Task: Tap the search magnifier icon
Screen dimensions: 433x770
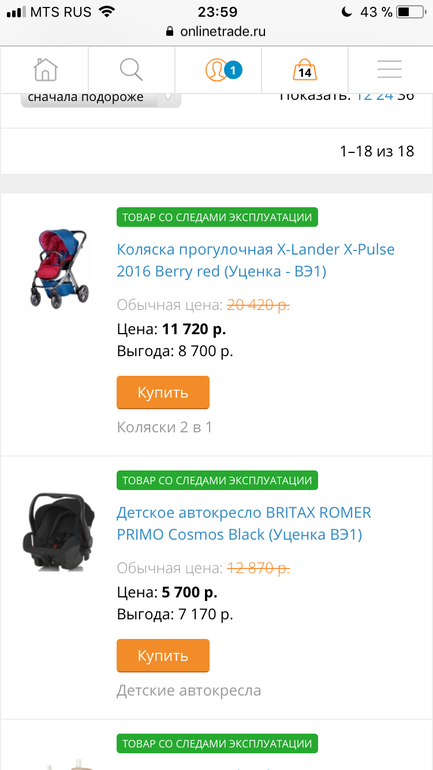Action: coord(131,70)
